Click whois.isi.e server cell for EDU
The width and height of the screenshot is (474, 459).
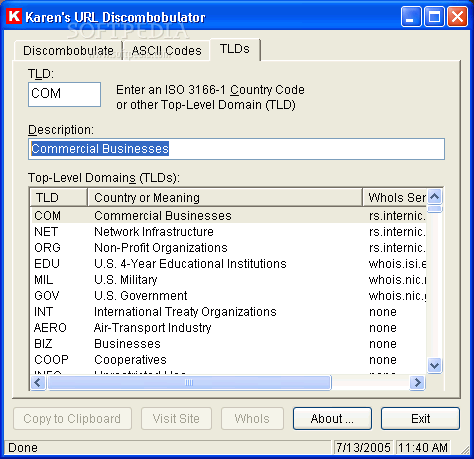point(397,263)
